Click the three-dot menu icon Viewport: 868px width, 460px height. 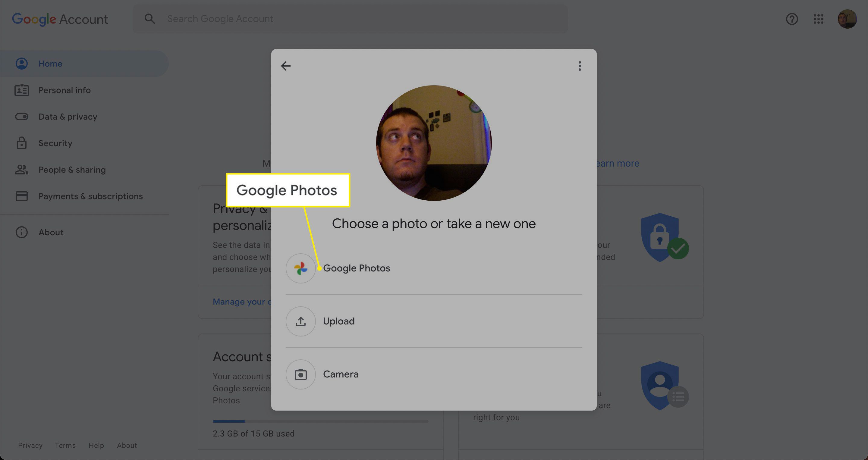pos(579,66)
